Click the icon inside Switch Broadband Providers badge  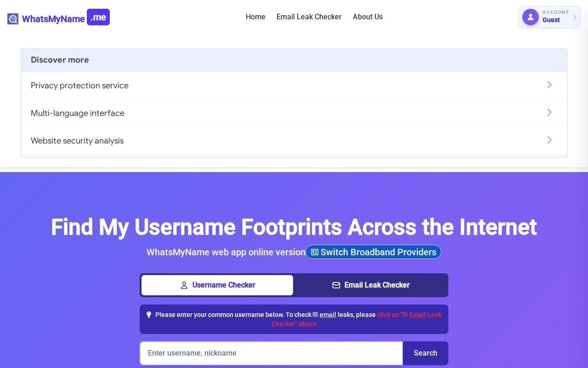point(315,252)
